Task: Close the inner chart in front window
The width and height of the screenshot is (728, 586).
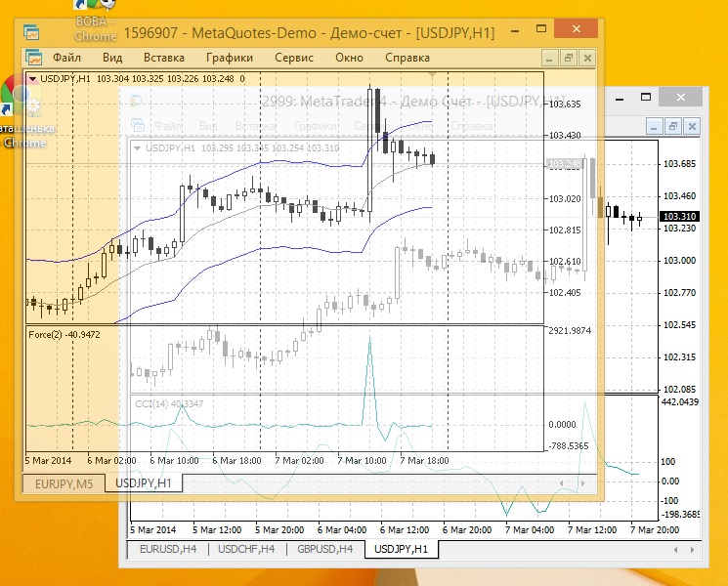Action: pyautogui.click(x=587, y=59)
